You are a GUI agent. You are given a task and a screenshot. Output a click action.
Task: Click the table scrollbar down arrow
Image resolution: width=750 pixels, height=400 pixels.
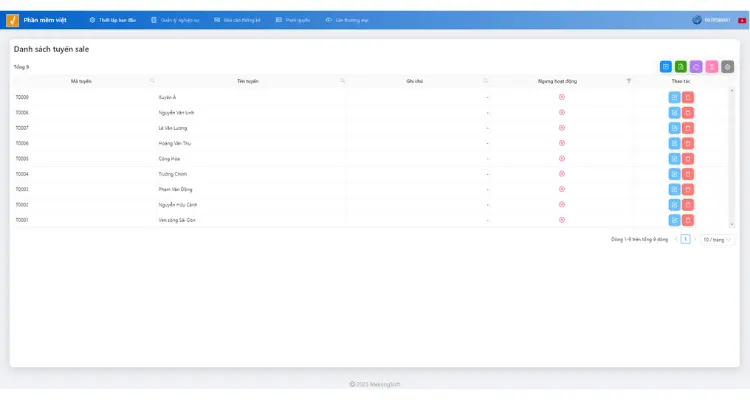click(732, 224)
